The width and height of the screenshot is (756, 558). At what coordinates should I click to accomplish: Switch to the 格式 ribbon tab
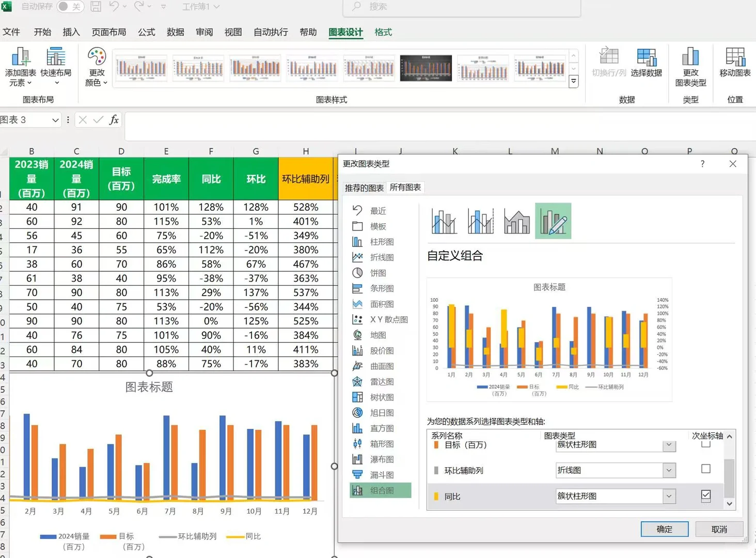383,32
